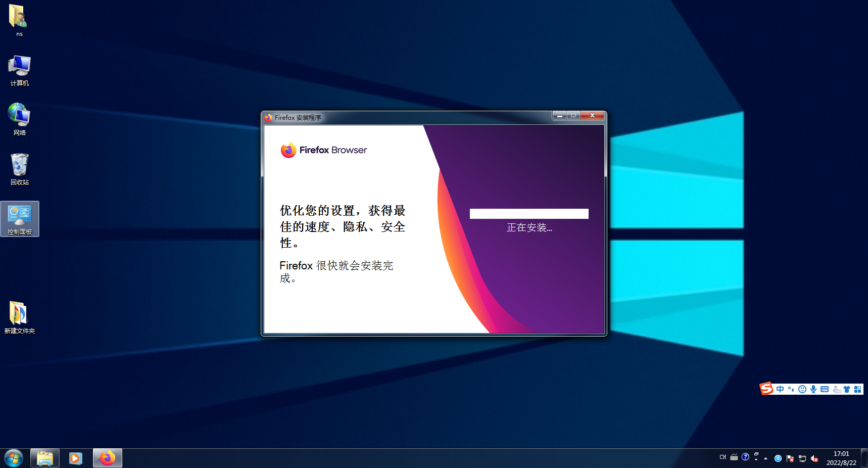This screenshot has height=468, width=868.
Task: Click the Sogou S logo on IME bar
Action: point(766,388)
